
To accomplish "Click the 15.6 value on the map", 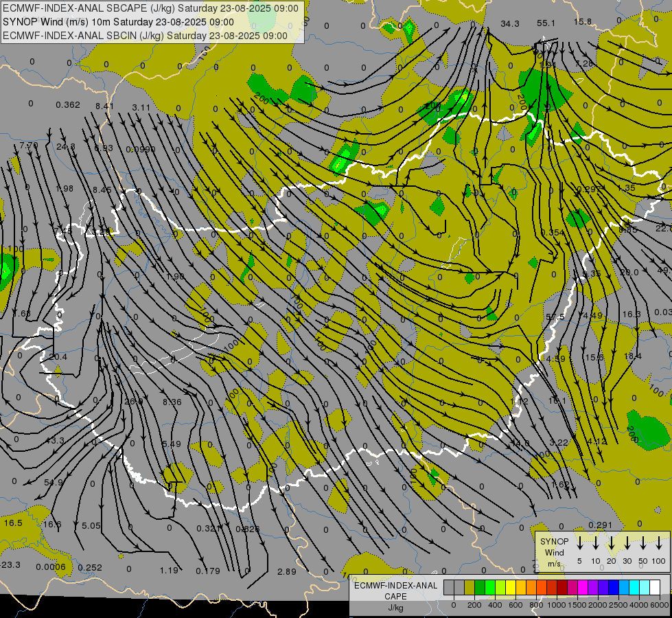I will click(x=594, y=357).
